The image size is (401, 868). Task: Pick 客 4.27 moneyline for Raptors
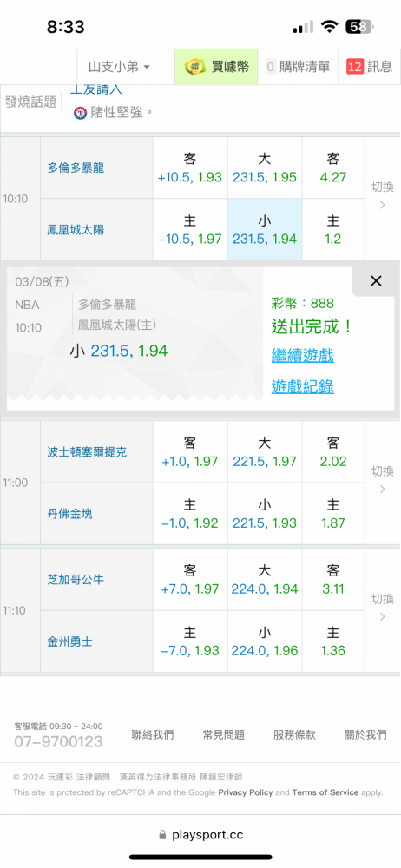[333, 168]
